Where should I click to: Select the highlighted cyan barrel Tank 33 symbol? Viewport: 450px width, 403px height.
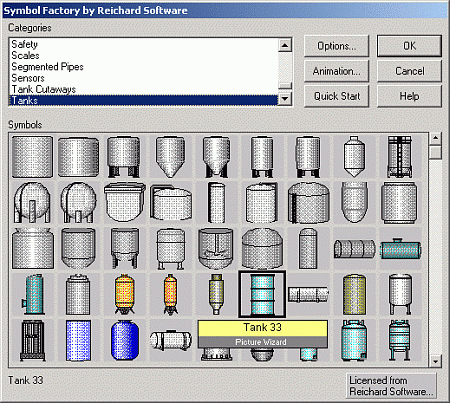pos(262,294)
